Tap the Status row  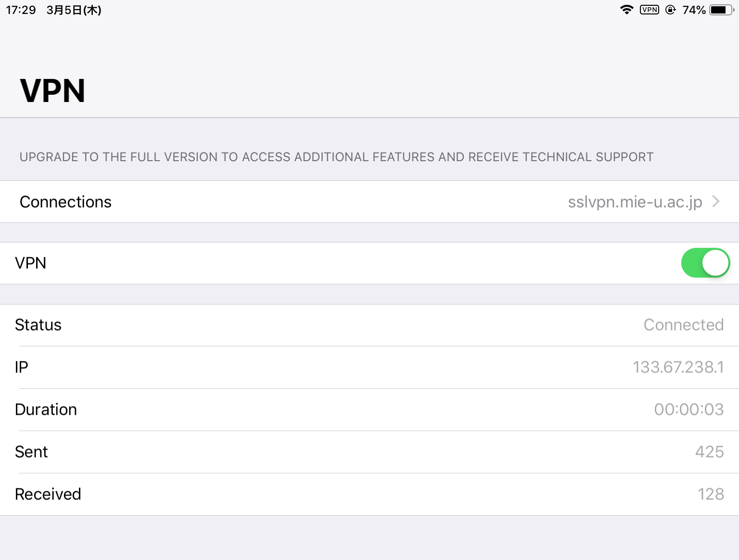click(x=369, y=325)
